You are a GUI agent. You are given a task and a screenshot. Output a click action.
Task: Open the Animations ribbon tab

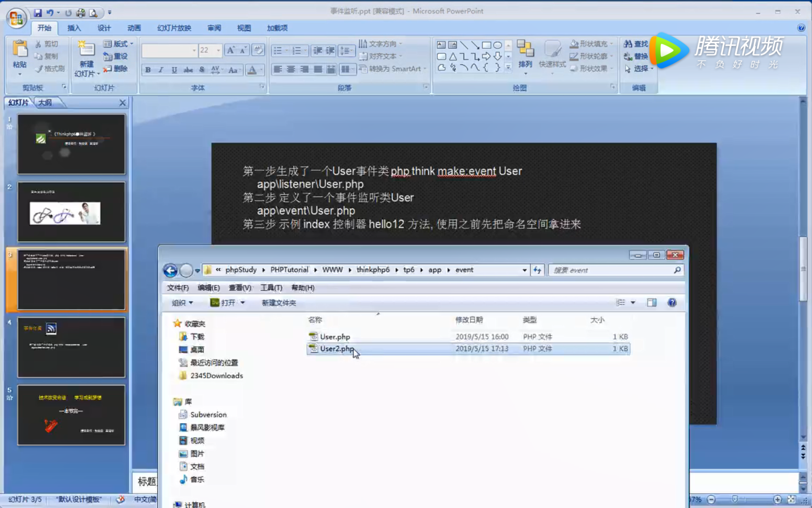pyautogui.click(x=134, y=28)
